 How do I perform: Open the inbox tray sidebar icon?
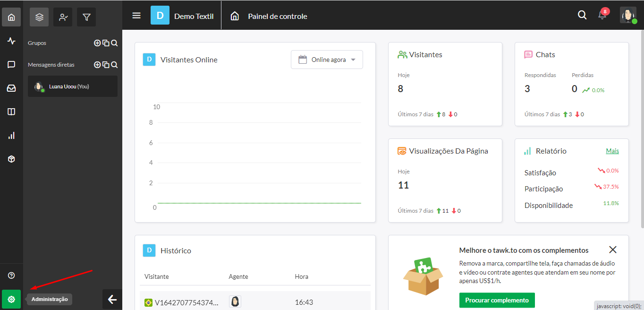pos(11,88)
